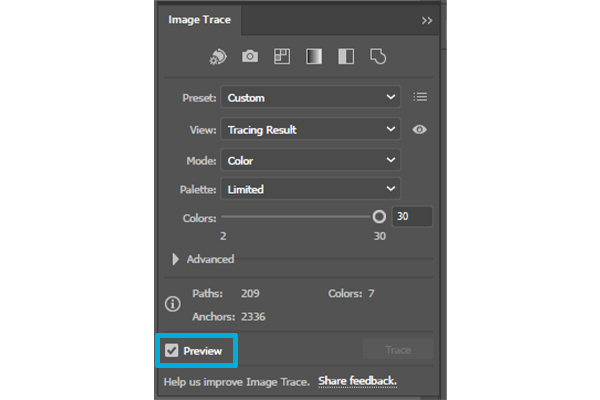The height and width of the screenshot is (400, 600).
Task: Expand the Advanced section
Action: coord(177,259)
